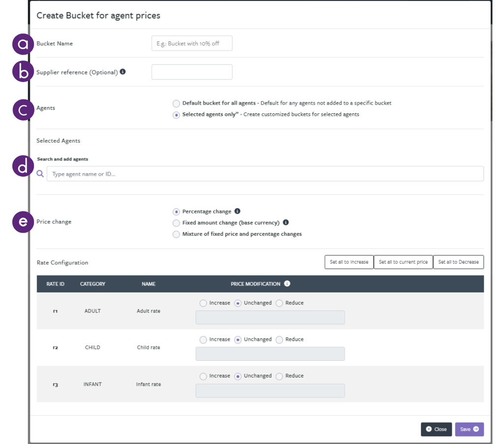504x444 pixels.
Task: Click Set all to current price
Action: [x=404, y=262]
